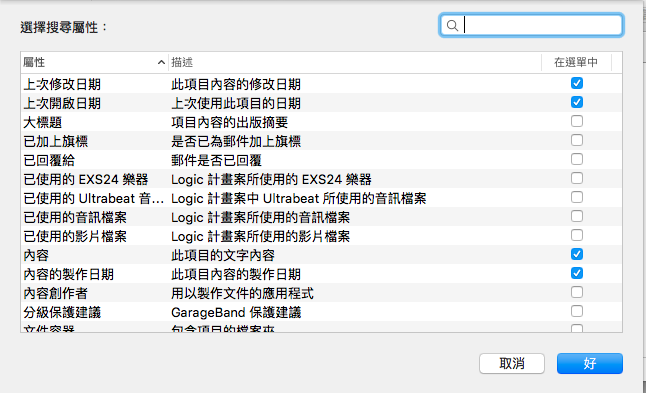Select the 已使用的 EXS24 樂器 attribute name
This screenshot has height=393, width=646.
click(86, 179)
